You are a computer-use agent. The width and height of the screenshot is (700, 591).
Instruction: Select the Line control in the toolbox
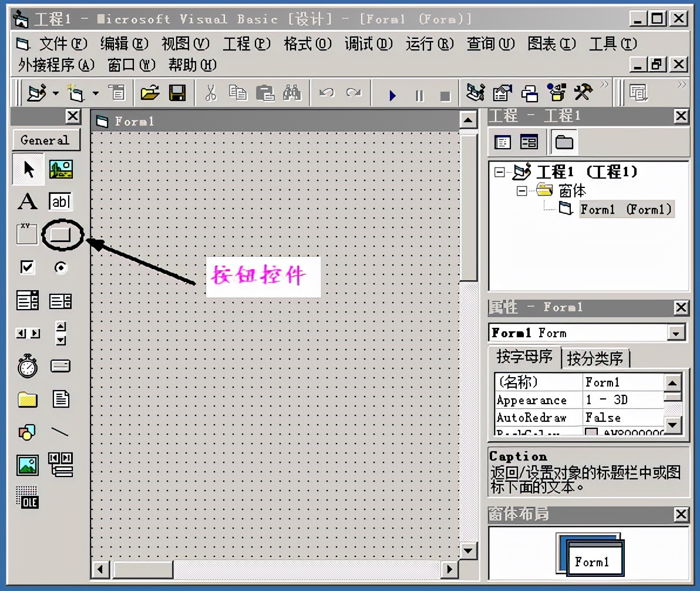tap(60, 432)
